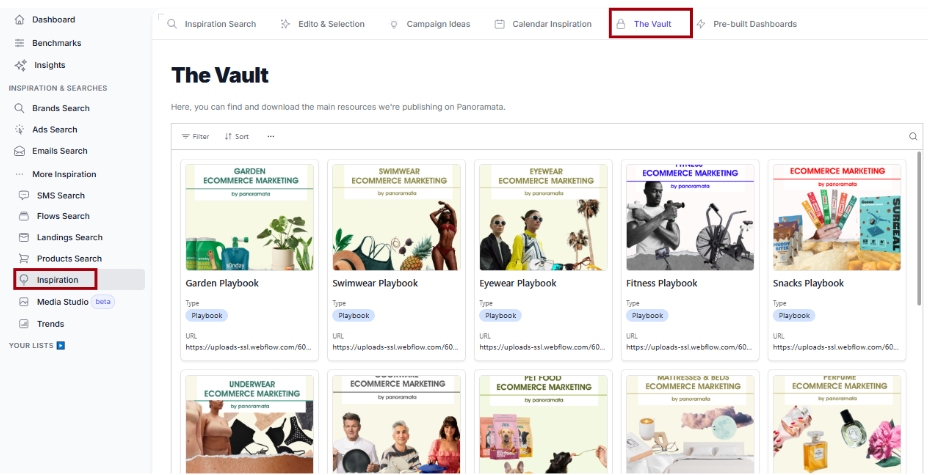The height and width of the screenshot is (475, 928).
Task: Click the SMS Search chat icon
Action: click(24, 195)
